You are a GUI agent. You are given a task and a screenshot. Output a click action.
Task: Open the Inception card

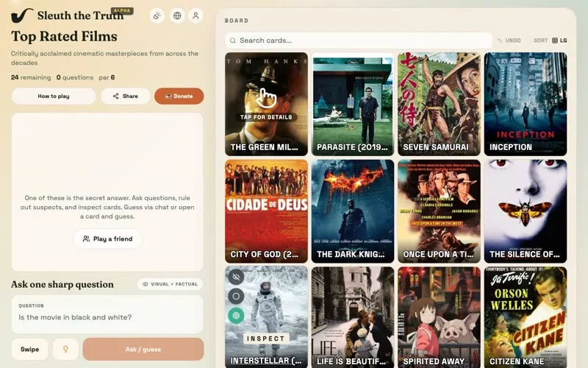coord(526,104)
